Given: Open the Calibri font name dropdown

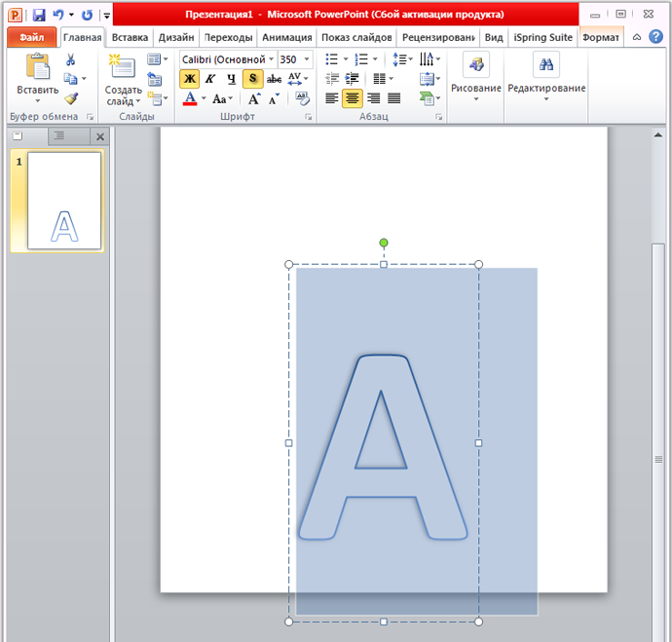Looking at the screenshot, I should point(228,59).
